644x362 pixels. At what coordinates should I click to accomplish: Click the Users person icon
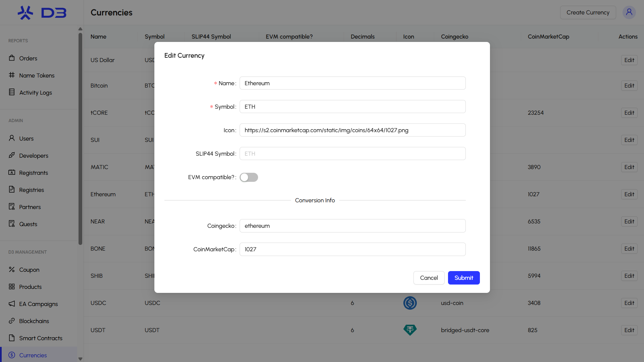pos(12,138)
